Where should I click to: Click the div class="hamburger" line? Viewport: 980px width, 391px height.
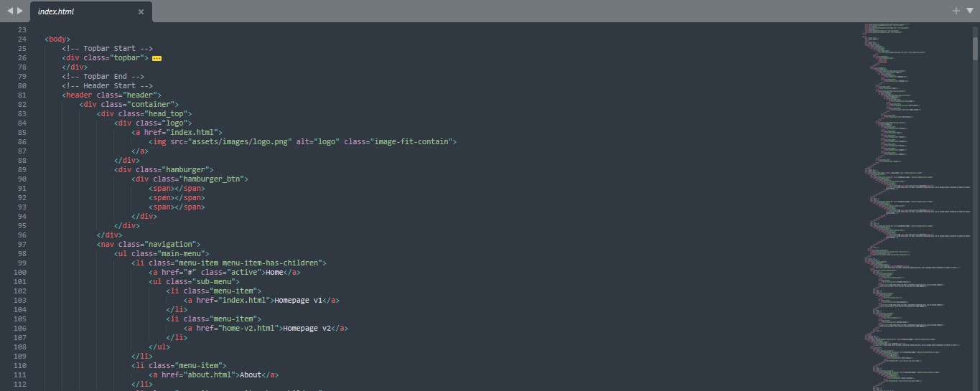click(x=163, y=169)
